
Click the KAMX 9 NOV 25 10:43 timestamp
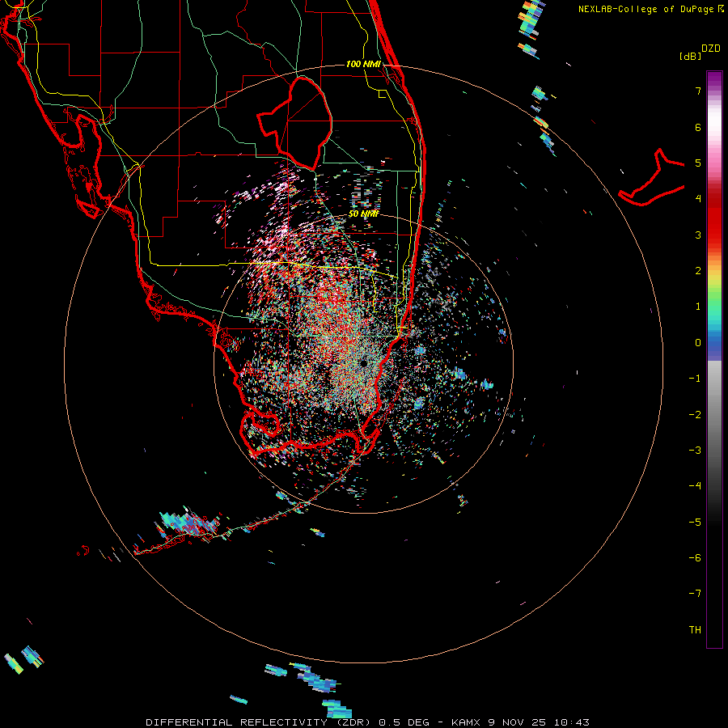pos(520,722)
